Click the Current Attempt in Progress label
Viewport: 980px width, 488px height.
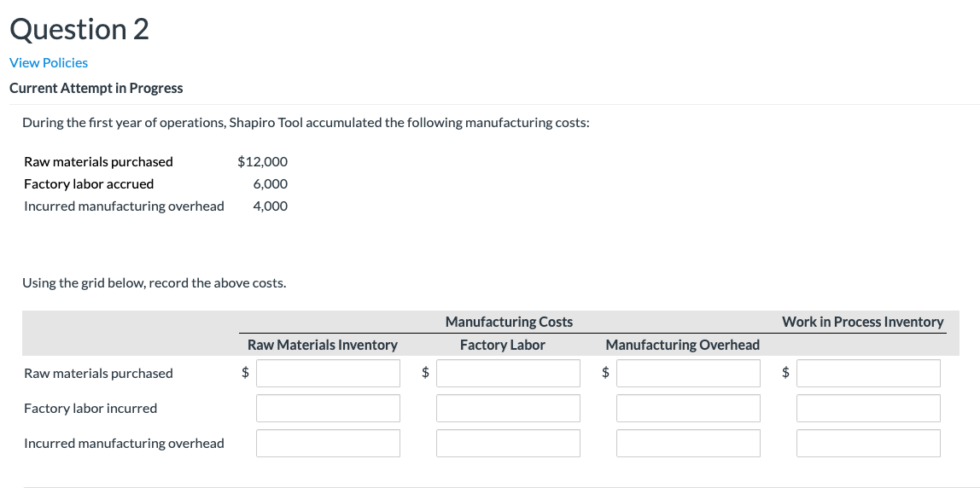point(96,88)
